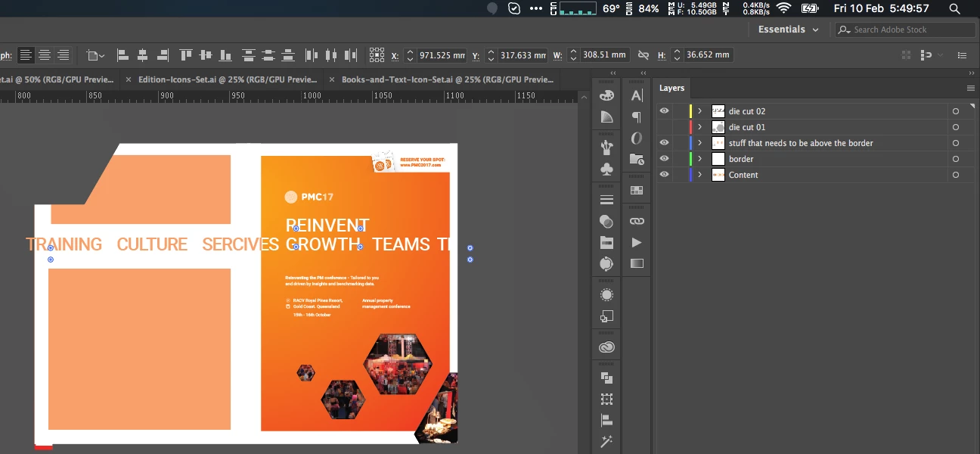Set paragraph alignment to center
This screenshot has height=454, width=980.
coord(45,55)
